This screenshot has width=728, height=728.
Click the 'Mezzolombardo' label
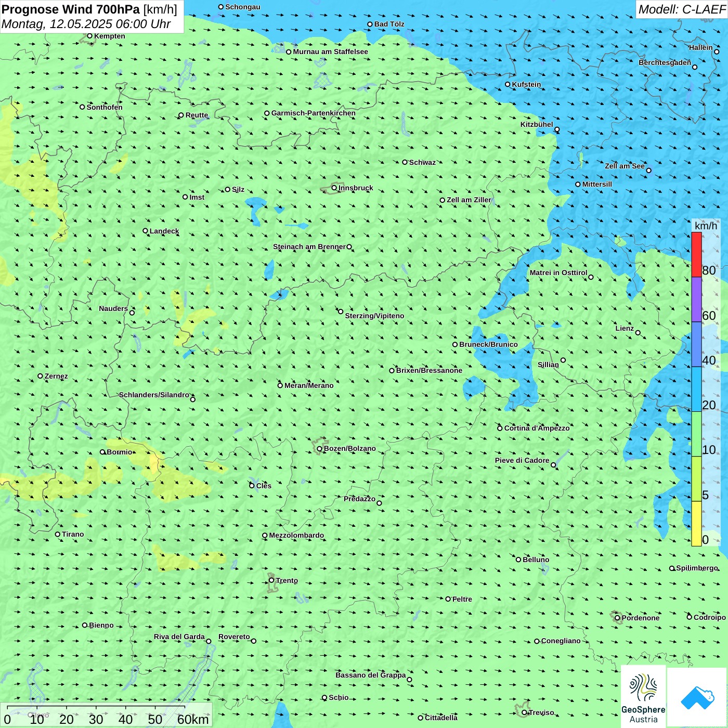[296, 535]
